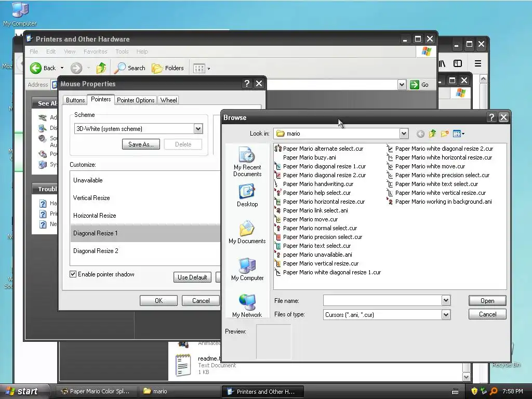
Task: Select Paper Mario move.cur file
Action: [306, 219]
